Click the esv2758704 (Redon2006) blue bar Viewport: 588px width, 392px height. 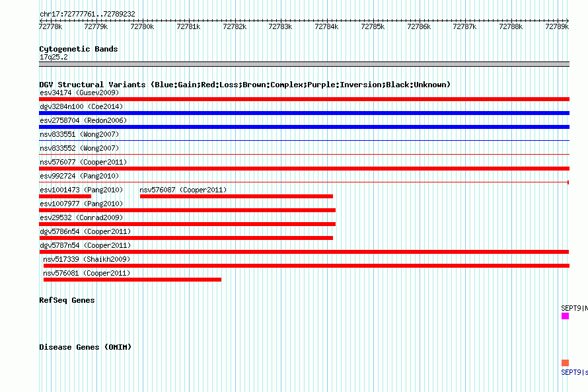click(x=304, y=127)
